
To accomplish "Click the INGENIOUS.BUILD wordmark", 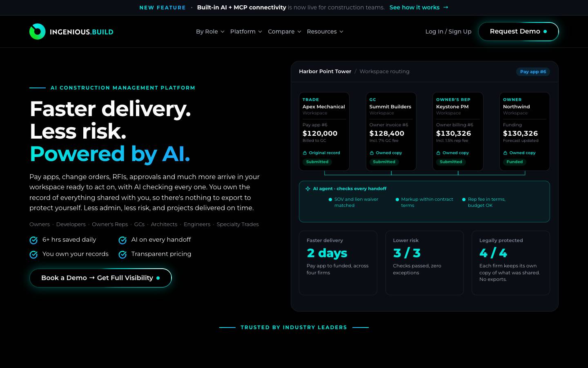I will pos(82,32).
